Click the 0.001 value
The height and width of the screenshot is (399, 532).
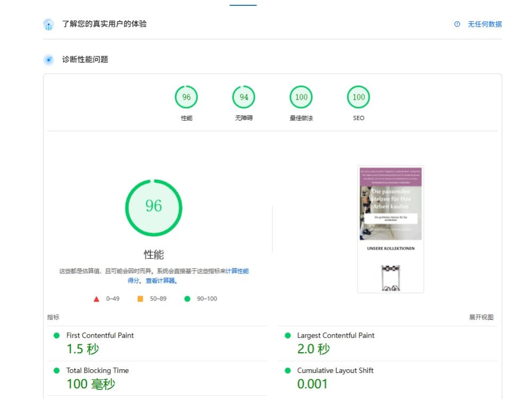point(312,384)
